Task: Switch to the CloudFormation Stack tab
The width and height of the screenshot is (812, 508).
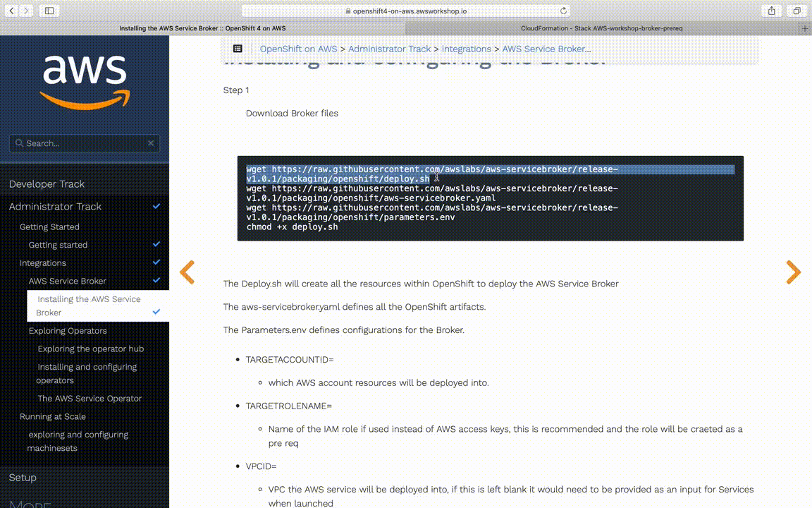Action: 602,28
